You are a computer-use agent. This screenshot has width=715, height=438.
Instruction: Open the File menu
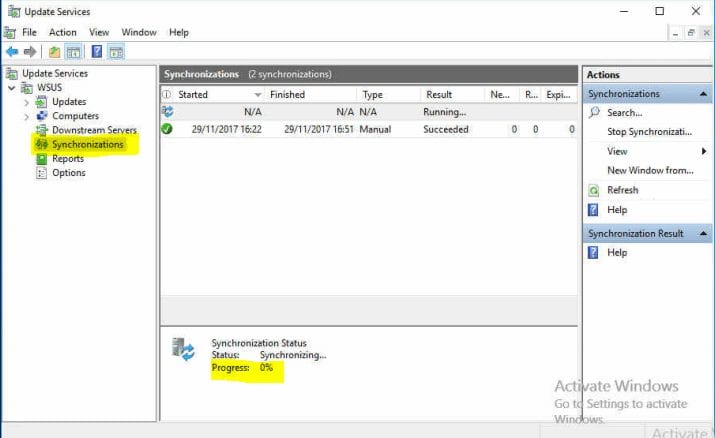[29, 32]
